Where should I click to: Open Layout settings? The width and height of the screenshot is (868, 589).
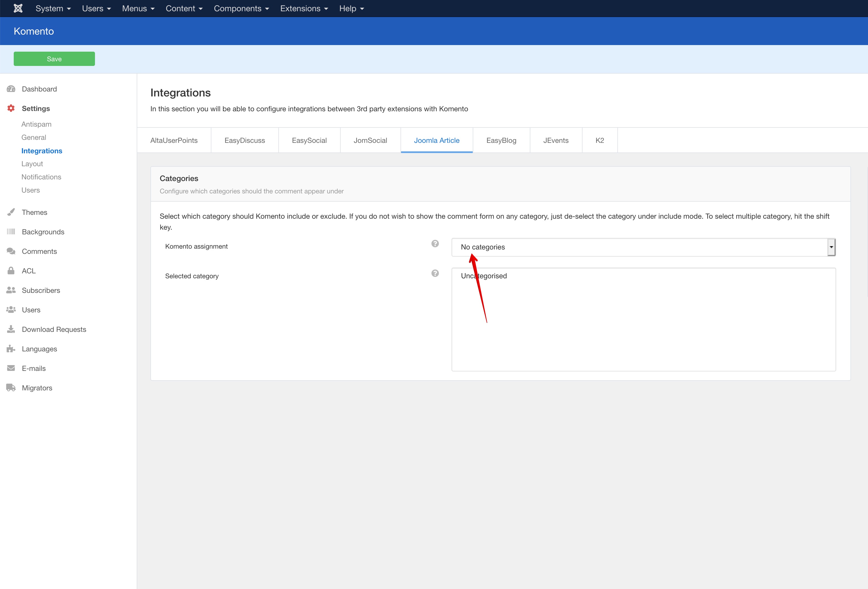pos(32,164)
